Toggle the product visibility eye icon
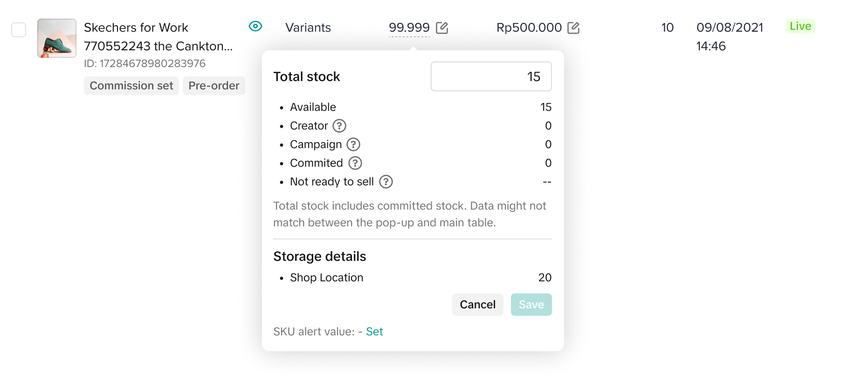Image resolution: width=868 pixels, height=381 pixels. point(255,26)
